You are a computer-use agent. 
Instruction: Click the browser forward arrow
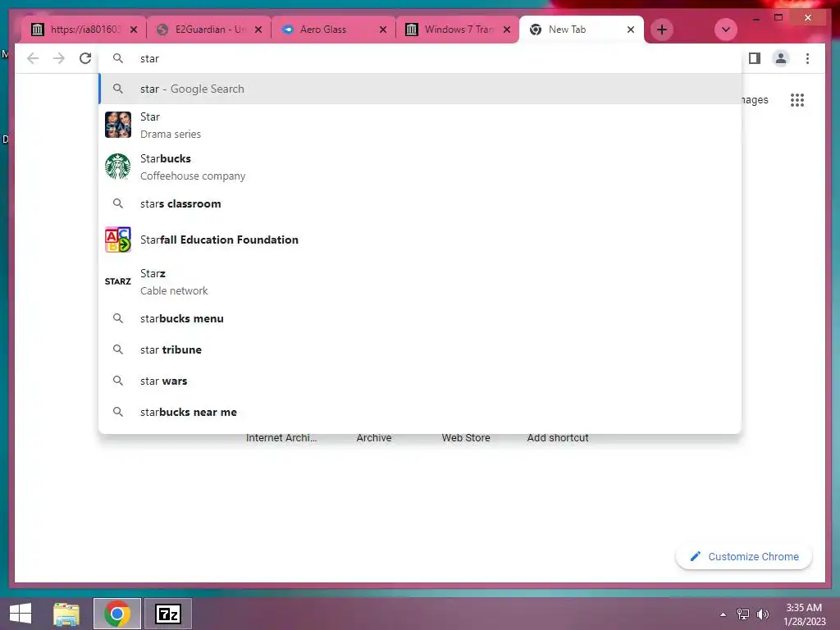coord(59,58)
